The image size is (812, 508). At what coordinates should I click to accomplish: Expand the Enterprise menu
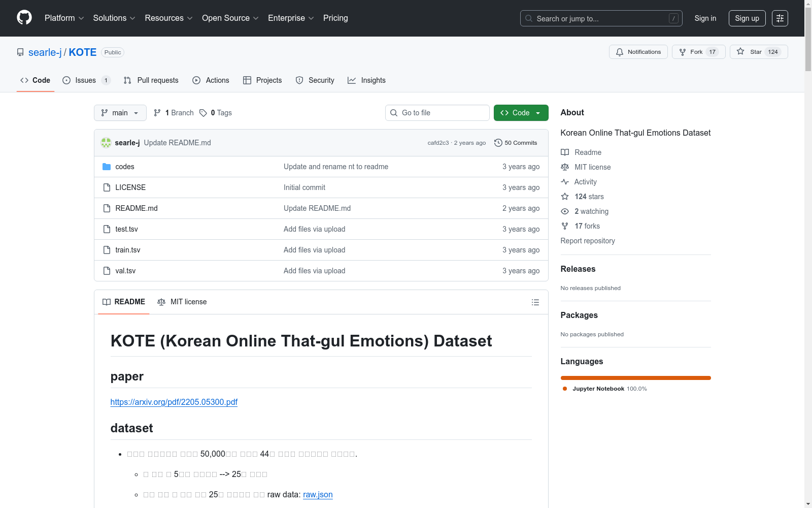click(x=291, y=18)
